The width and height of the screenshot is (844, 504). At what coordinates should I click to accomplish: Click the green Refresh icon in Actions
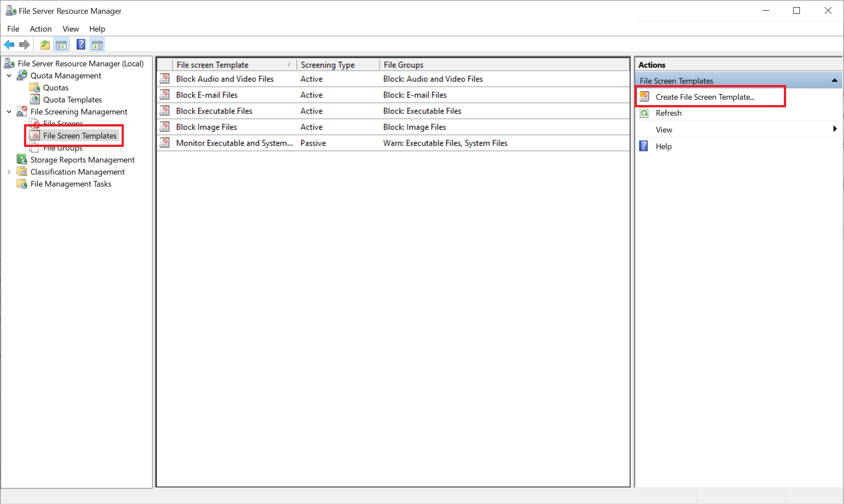[x=644, y=113]
